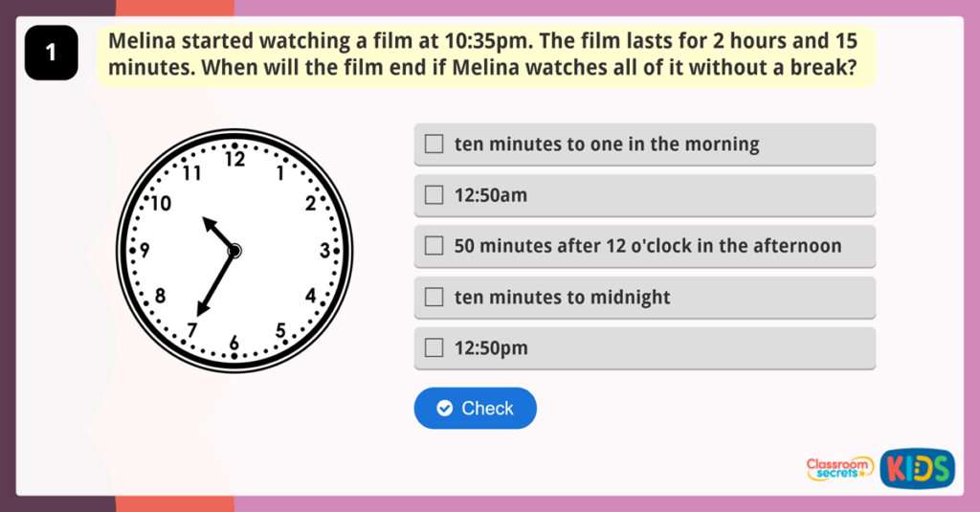Click the Melina film question text

pyautogui.click(x=485, y=56)
